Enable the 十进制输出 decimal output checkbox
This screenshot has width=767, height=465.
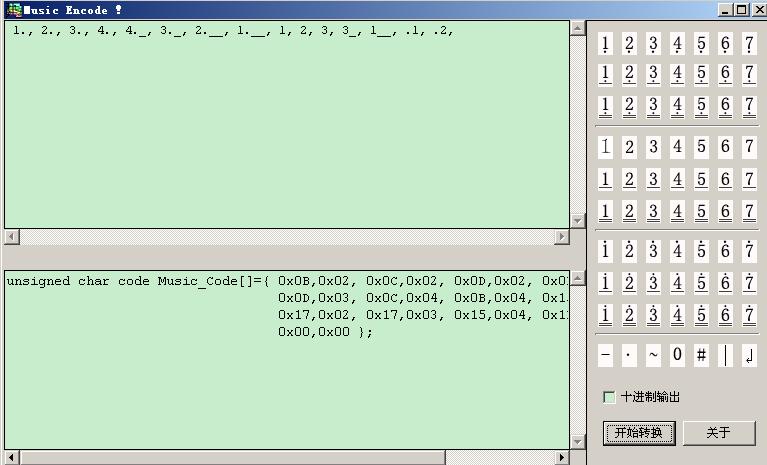609,397
